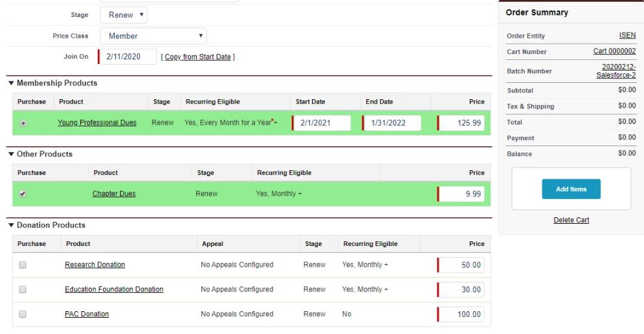644x334 pixels.
Task: Open the ISEN order entity link
Action: pos(627,36)
